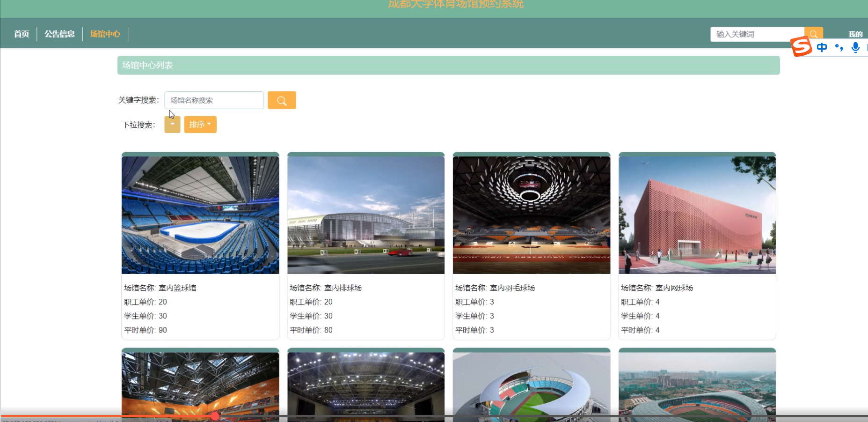
Task: Click the 下拉搜索 label
Action: pos(139,125)
